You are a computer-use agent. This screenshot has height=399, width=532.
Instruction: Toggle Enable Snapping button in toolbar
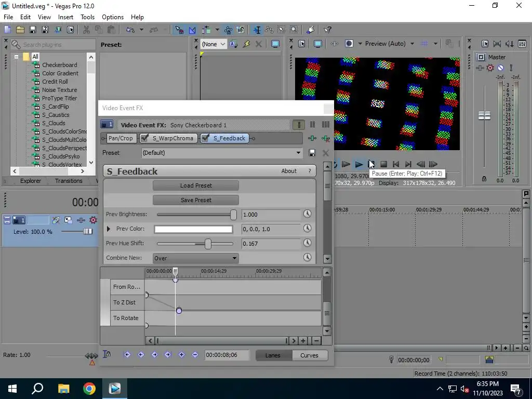click(179, 30)
